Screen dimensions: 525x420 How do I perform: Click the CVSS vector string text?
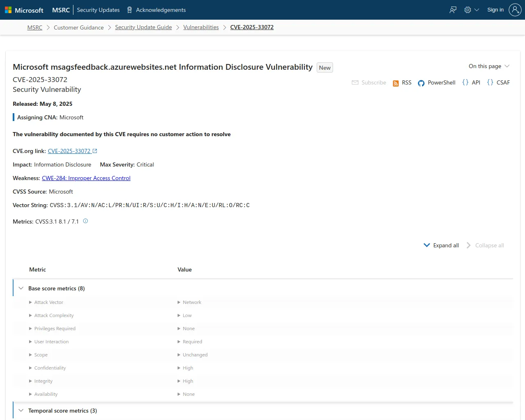(150, 205)
